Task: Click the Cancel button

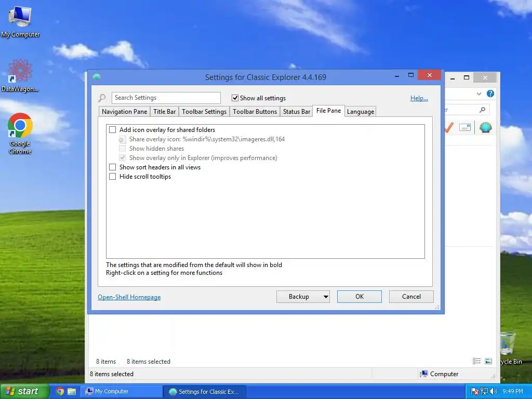Action: (411, 297)
